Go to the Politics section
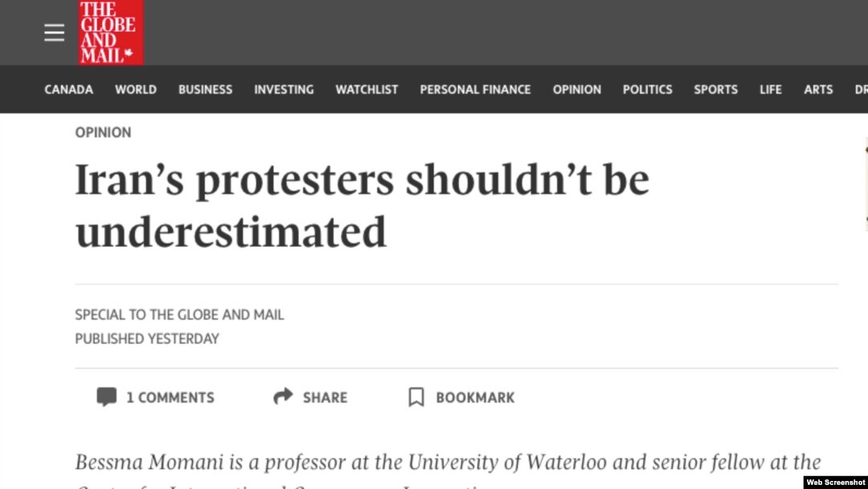 [648, 90]
